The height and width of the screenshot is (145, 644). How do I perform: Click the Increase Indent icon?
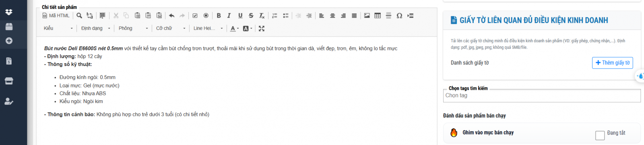pos(309,16)
